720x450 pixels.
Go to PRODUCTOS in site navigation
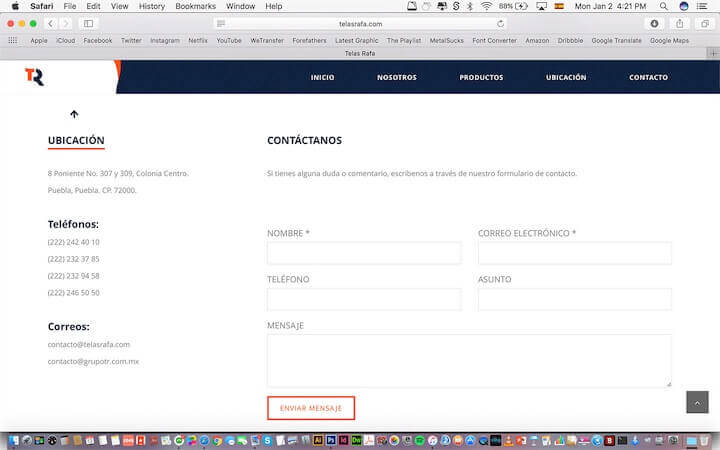481,77
